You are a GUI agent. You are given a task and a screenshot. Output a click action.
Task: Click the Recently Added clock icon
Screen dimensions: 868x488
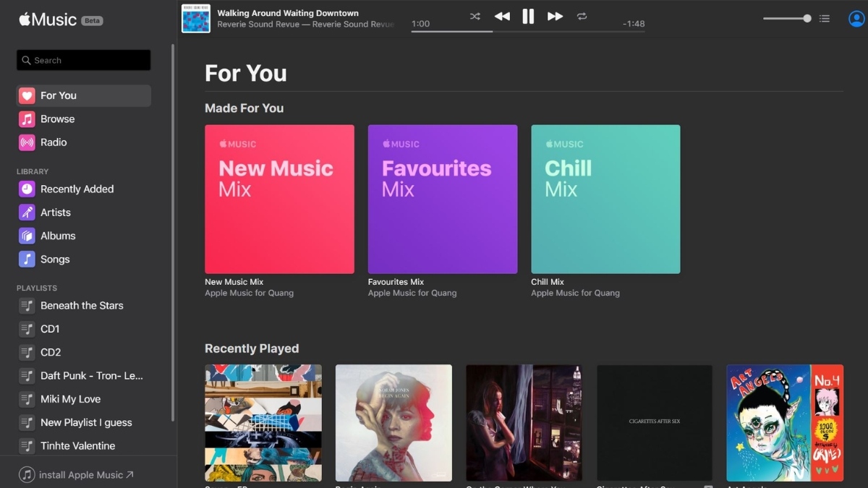pos(27,189)
